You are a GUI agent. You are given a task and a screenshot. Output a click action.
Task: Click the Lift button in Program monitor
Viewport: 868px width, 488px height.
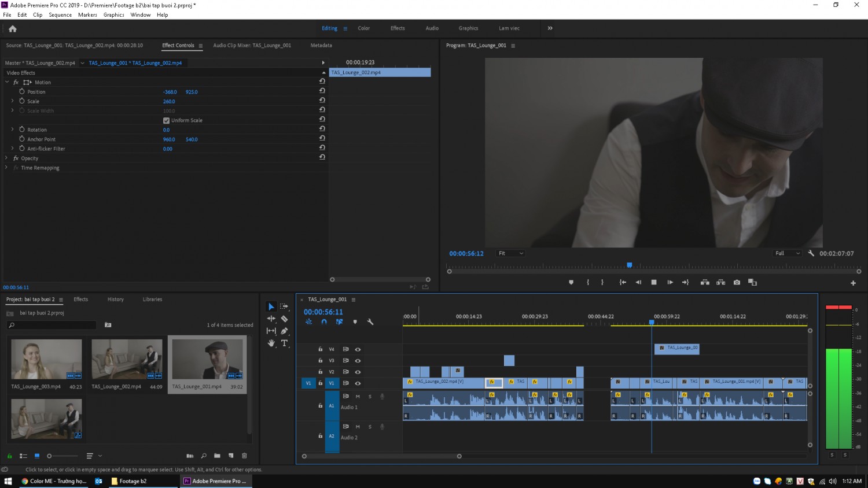click(x=705, y=282)
